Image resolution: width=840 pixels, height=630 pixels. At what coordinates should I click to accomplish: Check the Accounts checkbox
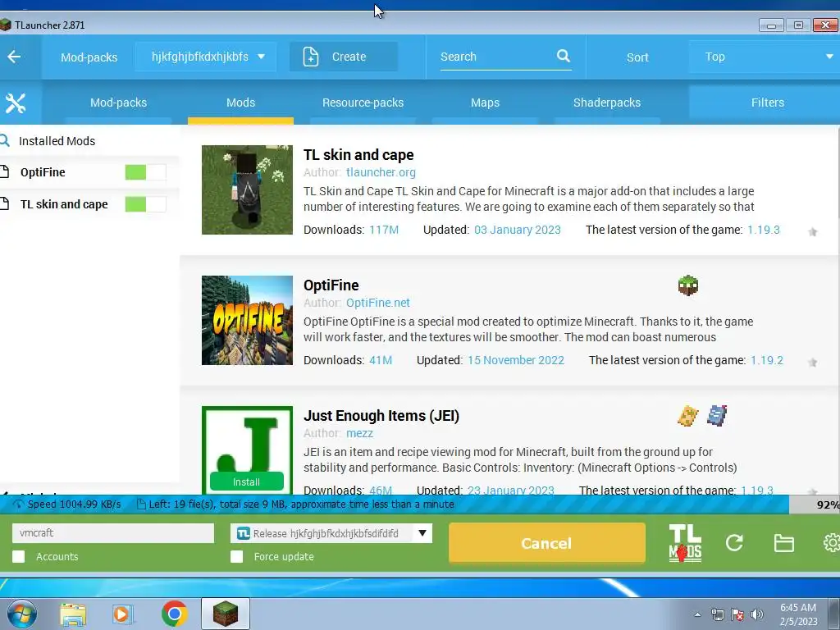tap(19, 557)
